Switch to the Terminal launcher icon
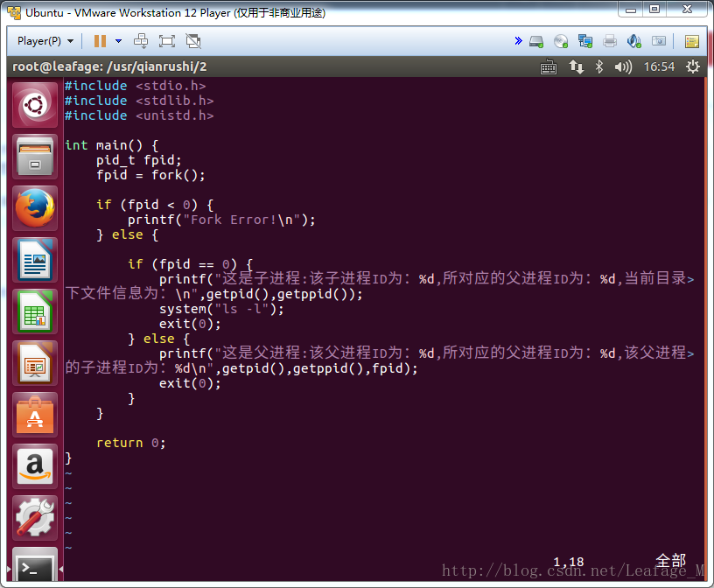 35,564
